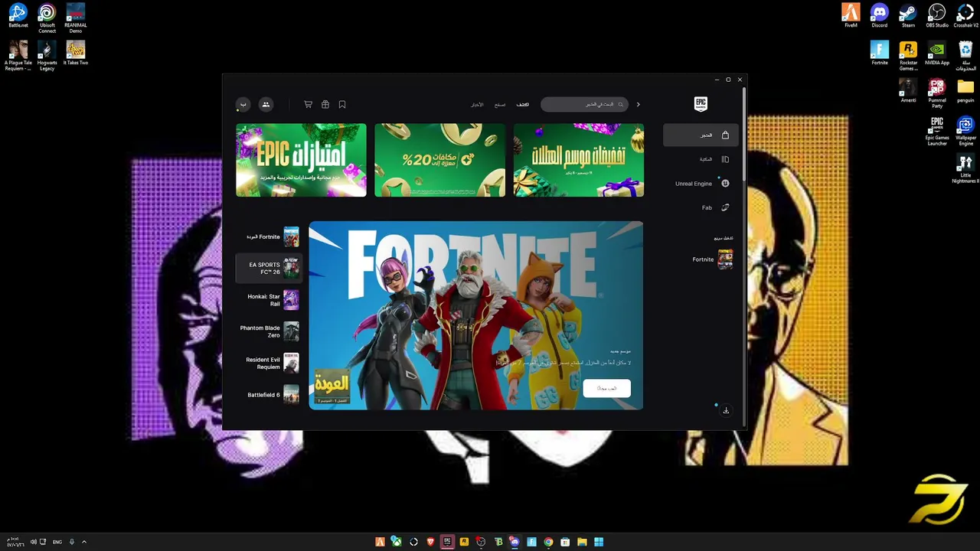The width and height of the screenshot is (980, 551).
Task: Select It Takes Two desktop icon
Action: point(75,54)
